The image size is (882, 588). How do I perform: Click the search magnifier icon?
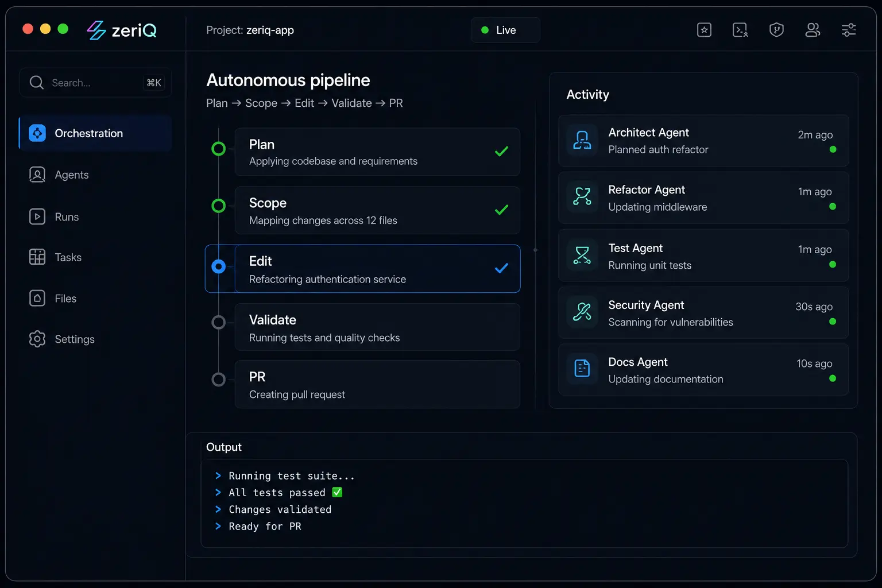pyautogui.click(x=37, y=83)
